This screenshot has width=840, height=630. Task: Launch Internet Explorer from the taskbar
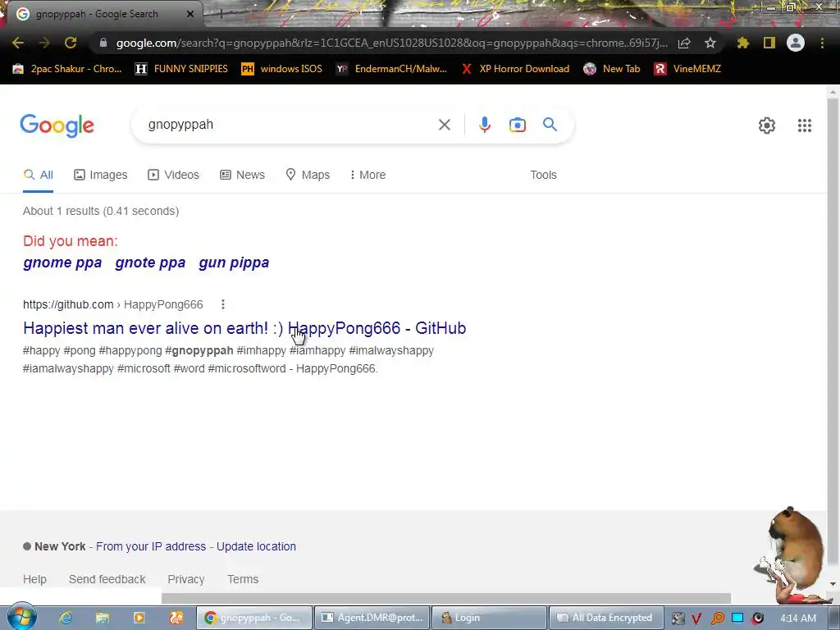[x=66, y=618]
